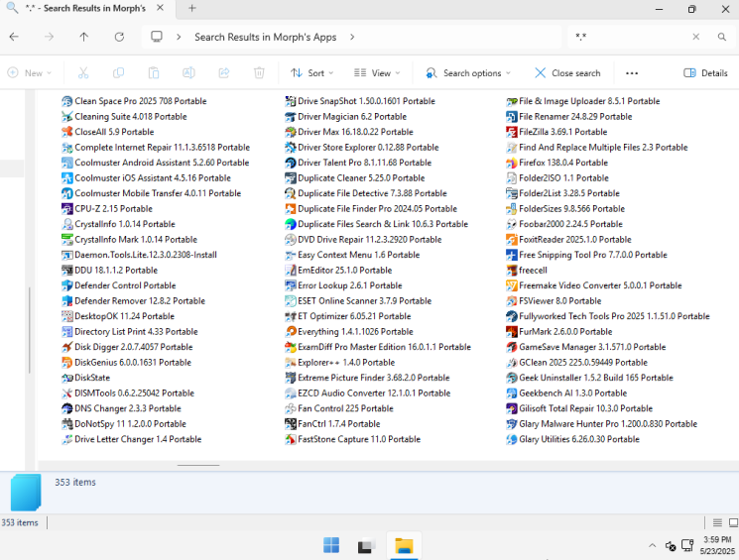Close the Search Results tab
This screenshot has width=739, height=560.
tap(161, 8)
